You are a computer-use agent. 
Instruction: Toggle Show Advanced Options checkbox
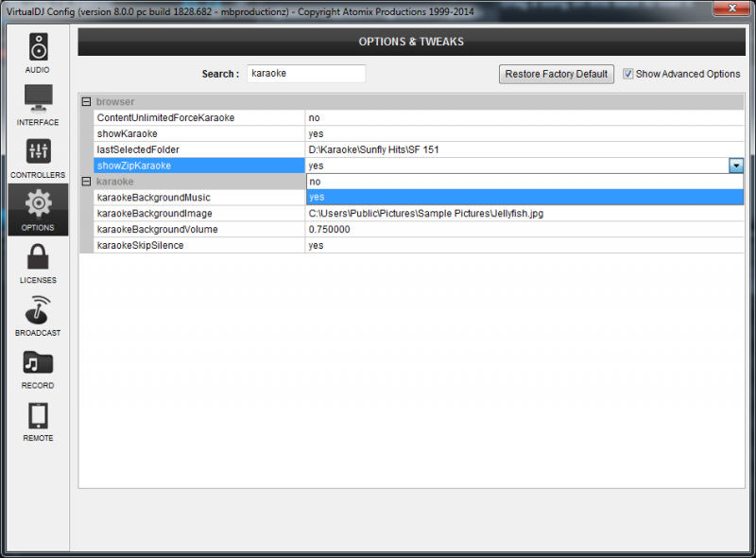point(627,74)
